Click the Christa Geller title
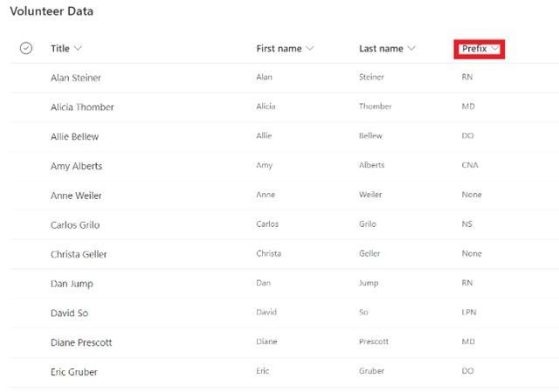The height and width of the screenshot is (392, 559). pyautogui.click(x=79, y=254)
